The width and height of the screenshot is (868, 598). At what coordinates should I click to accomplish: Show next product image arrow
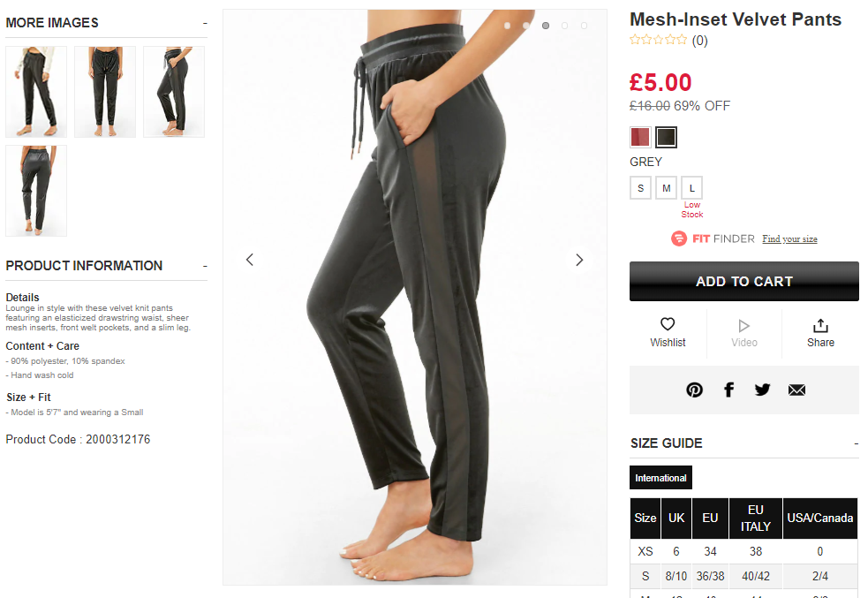tap(579, 260)
